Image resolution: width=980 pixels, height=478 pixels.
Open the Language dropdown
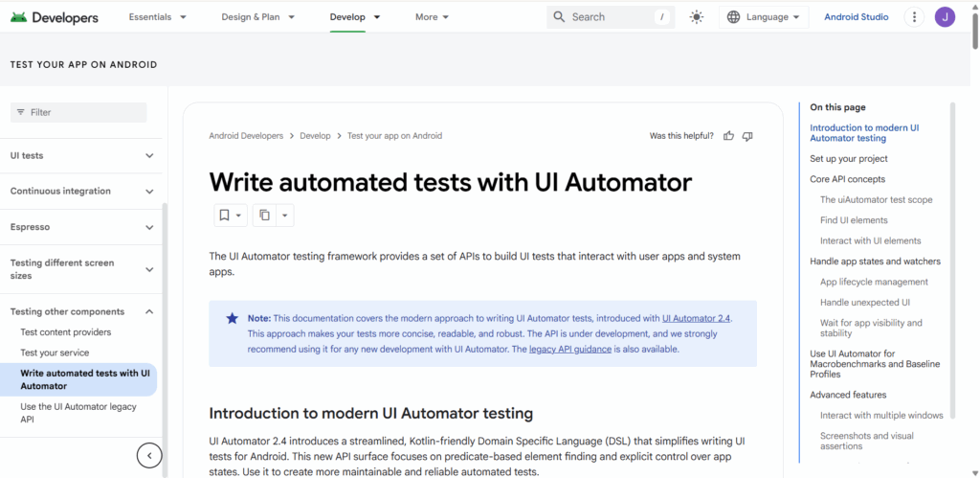pyautogui.click(x=764, y=17)
